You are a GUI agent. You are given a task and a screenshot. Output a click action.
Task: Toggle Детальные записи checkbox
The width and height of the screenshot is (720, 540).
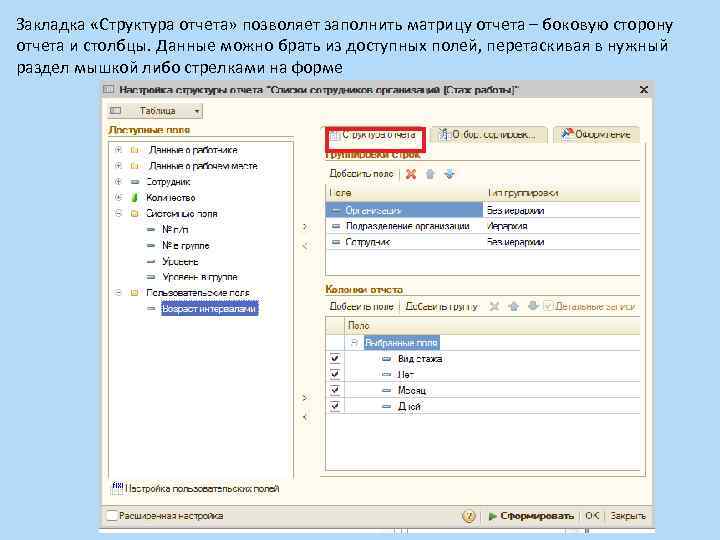tap(548, 306)
